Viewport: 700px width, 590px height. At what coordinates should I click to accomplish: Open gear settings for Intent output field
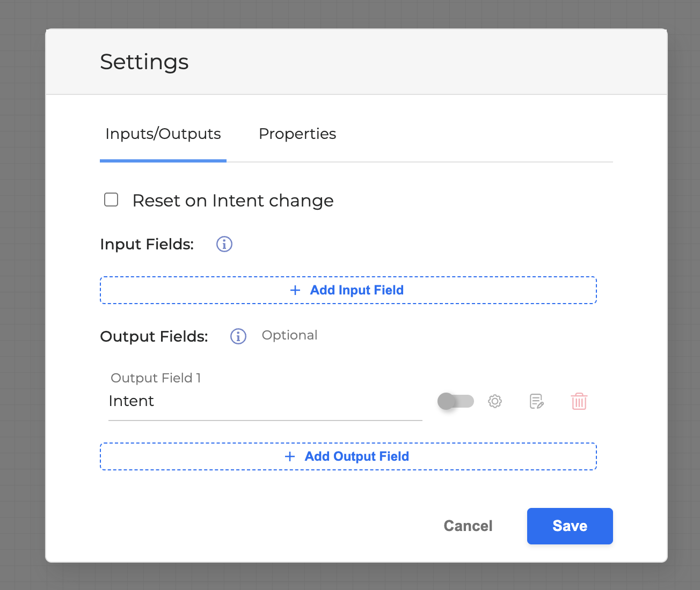tap(494, 401)
